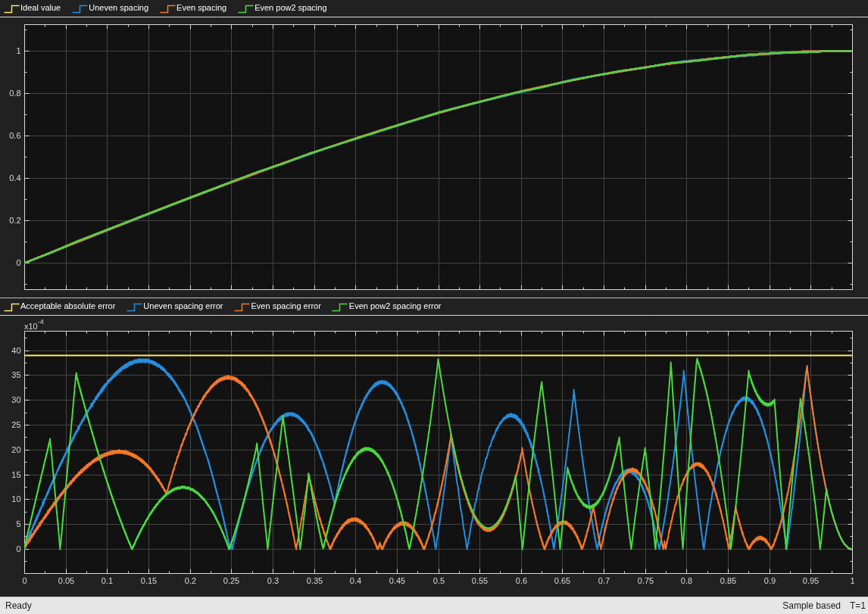
Task: Click the x10^-4 axis scale label
Action: click(34, 326)
